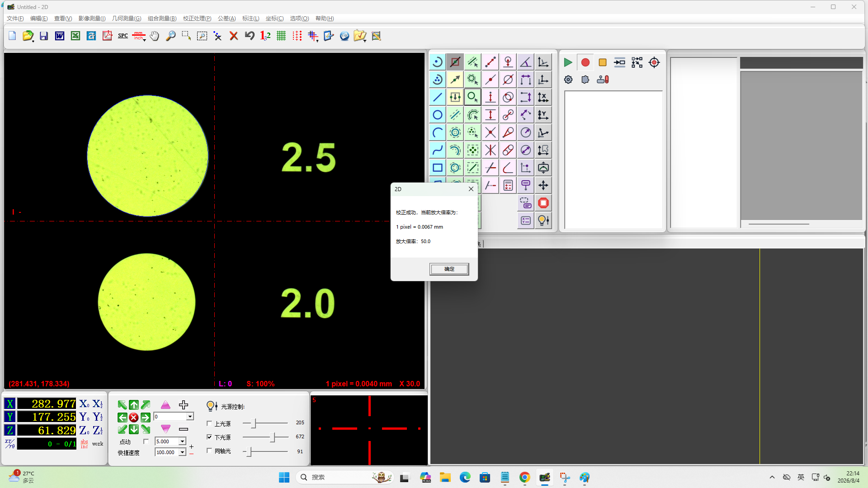
Task: Enable the 同轴光 checkbox
Action: 209,450
